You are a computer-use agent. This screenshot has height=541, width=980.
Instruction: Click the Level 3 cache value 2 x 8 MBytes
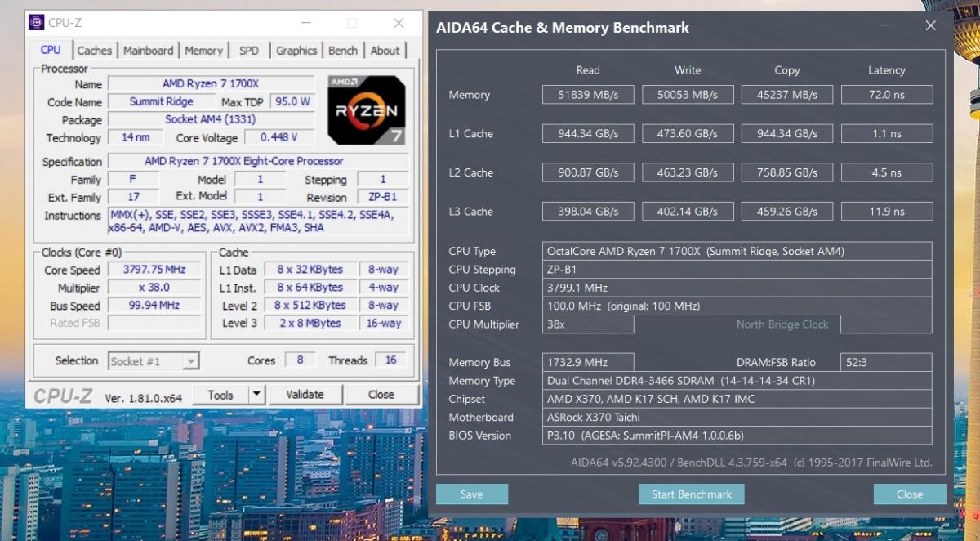pyautogui.click(x=310, y=323)
